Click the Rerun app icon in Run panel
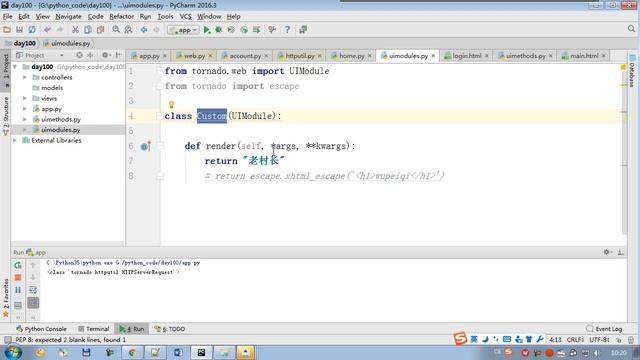 coord(18,265)
